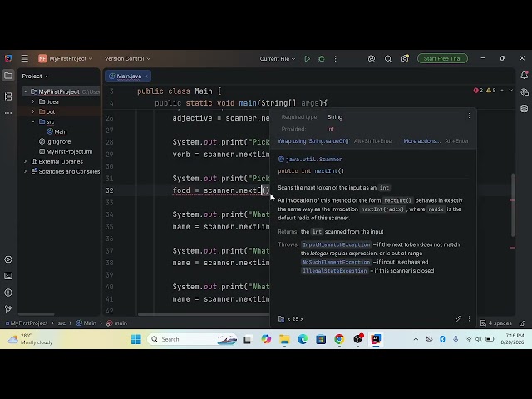Select Main class in project tree
Screen dimensions: 532x399
57,131
